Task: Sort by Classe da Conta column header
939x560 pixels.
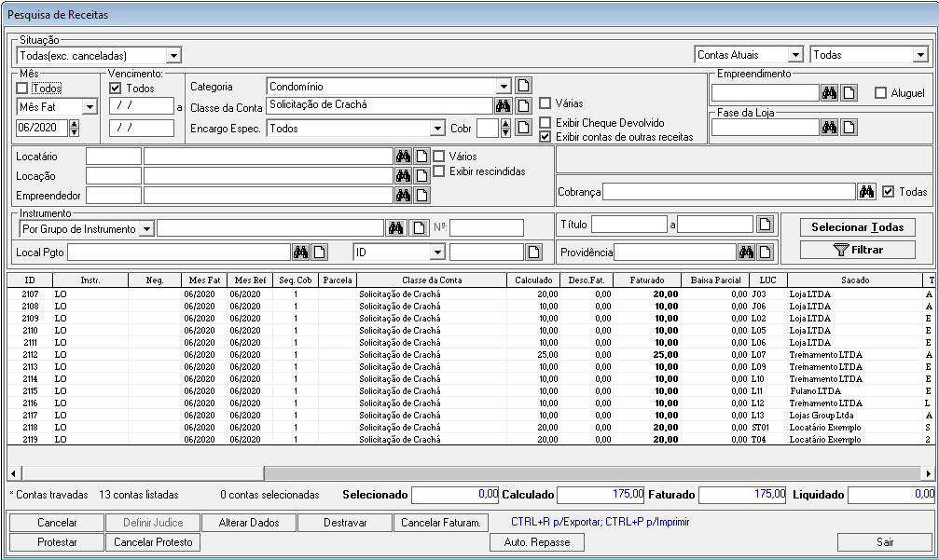Action: tap(432, 280)
